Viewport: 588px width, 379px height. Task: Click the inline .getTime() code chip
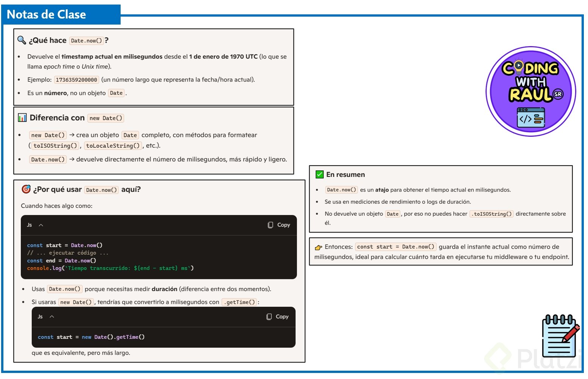click(240, 302)
